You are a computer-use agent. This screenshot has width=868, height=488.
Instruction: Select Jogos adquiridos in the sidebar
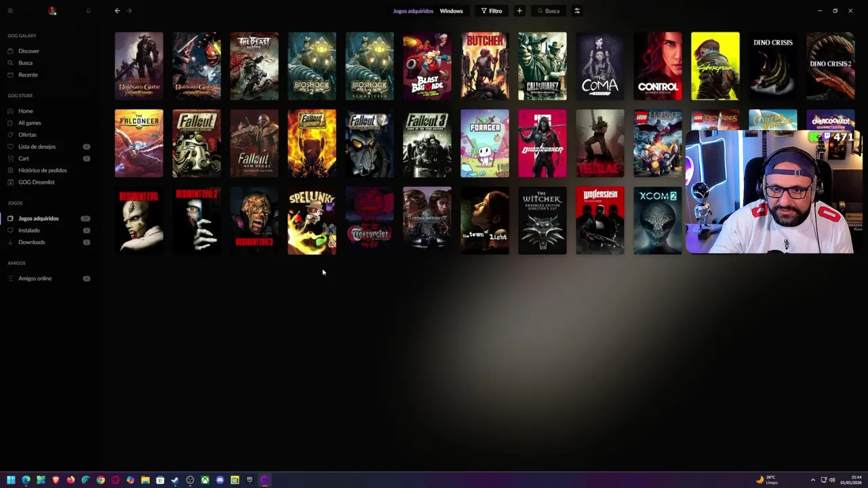(38, 218)
